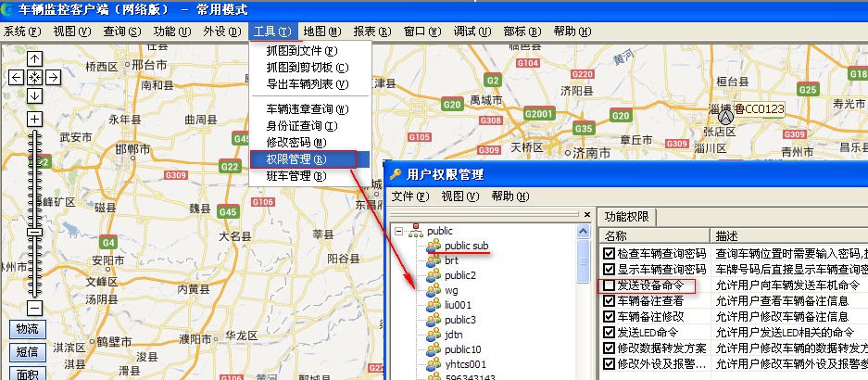868x380 pixels.
Task: Pan the map left with the arrow
Action: coord(16,77)
